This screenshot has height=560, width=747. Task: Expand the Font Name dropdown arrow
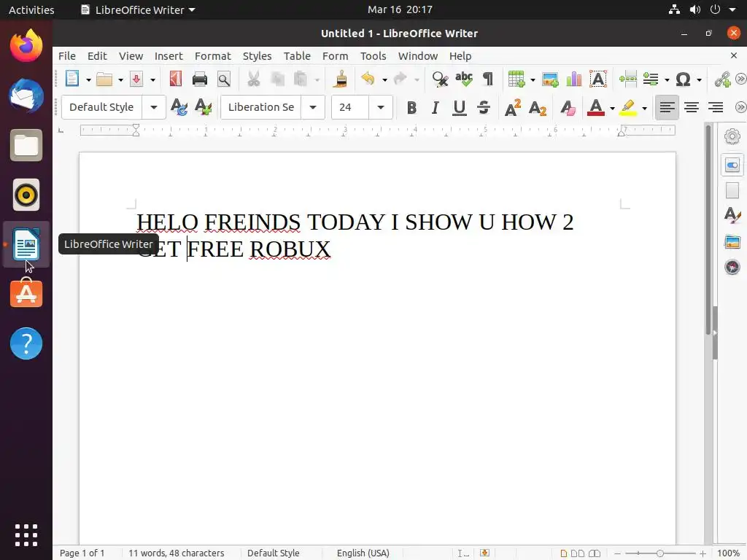(x=313, y=107)
